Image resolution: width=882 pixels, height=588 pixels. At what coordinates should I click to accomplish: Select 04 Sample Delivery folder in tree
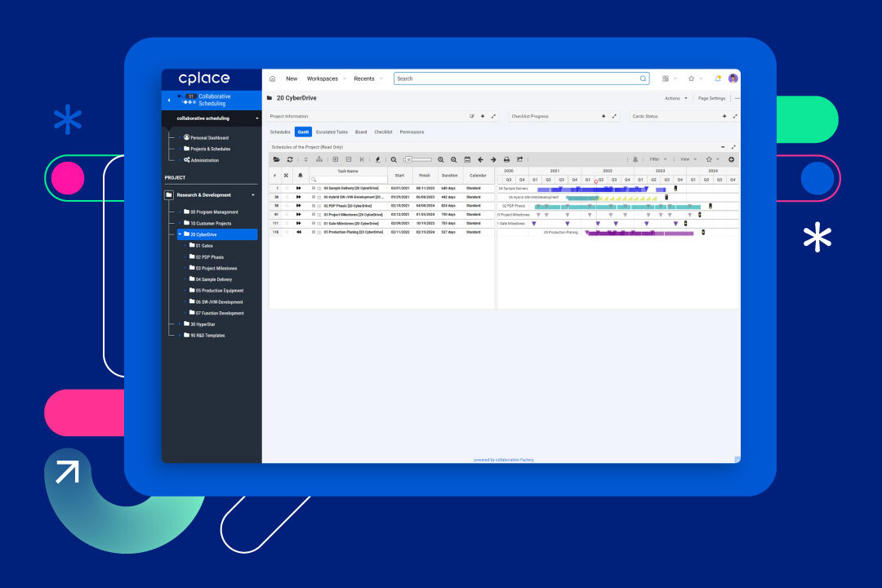point(211,279)
